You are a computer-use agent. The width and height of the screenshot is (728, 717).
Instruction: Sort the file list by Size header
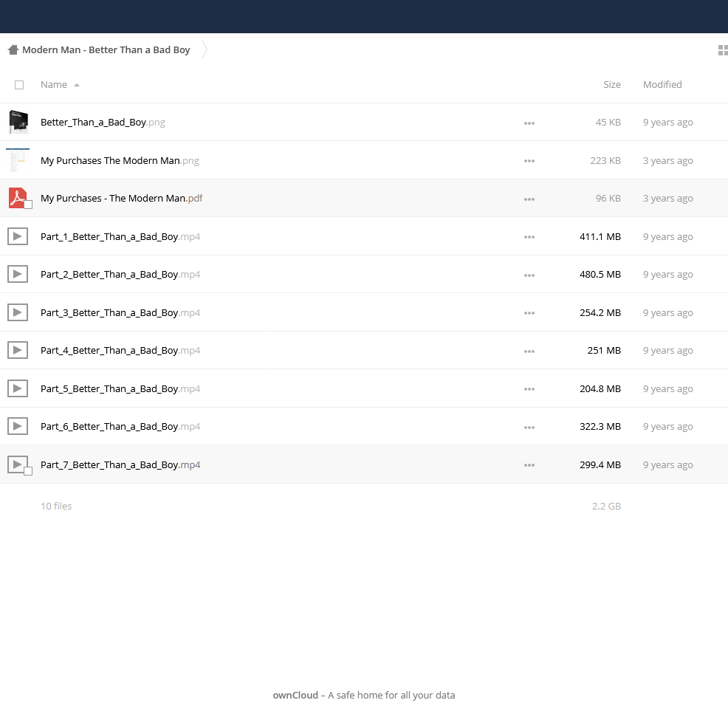(x=612, y=84)
